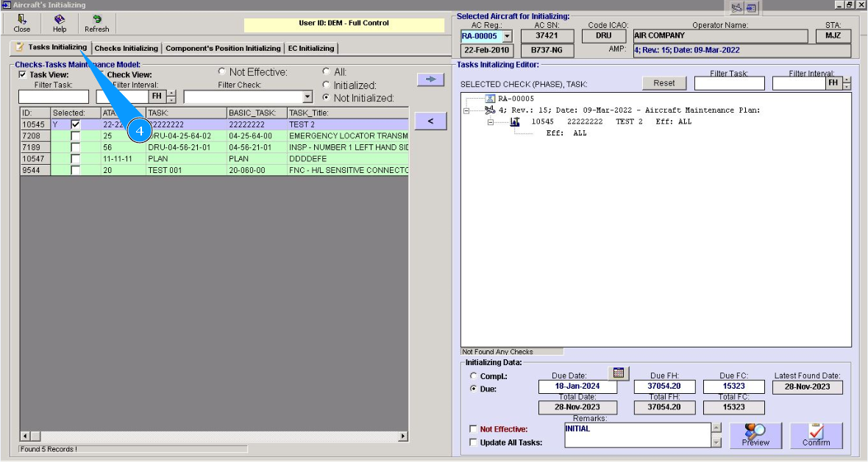Image resolution: width=868 pixels, height=466 pixels.
Task: Collapse the Aircraft Maintenance Plan tree node
Action: [466, 110]
